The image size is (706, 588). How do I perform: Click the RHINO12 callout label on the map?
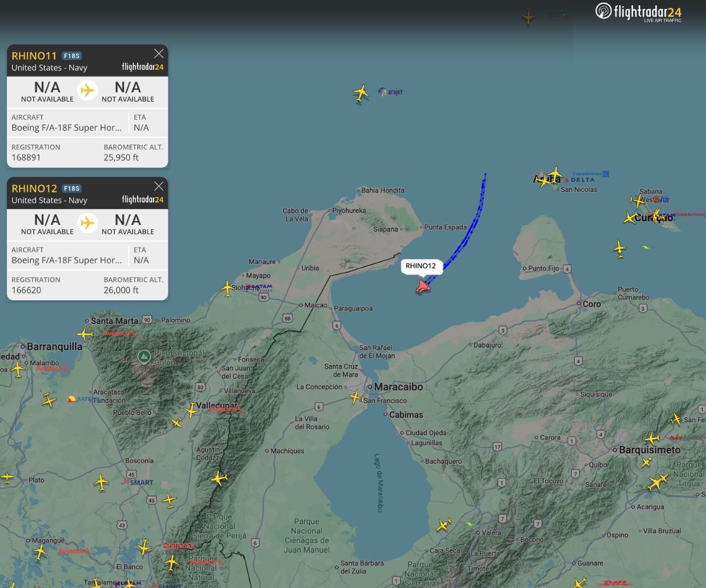421,266
